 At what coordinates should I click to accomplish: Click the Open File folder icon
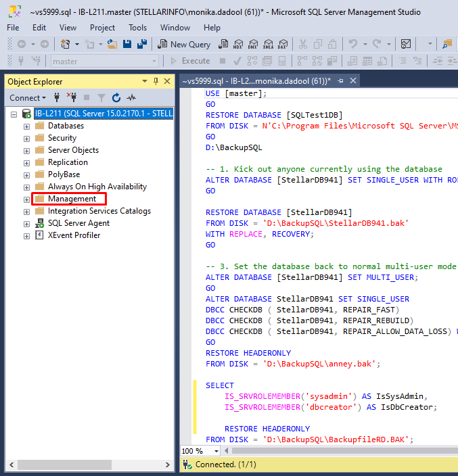click(x=112, y=45)
